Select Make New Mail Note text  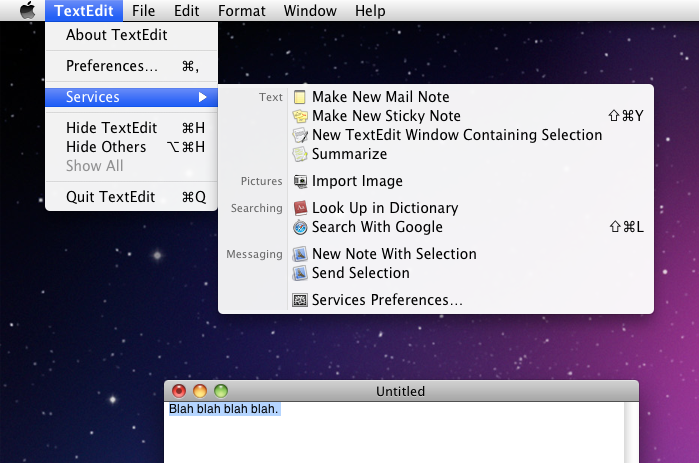[380, 97]
